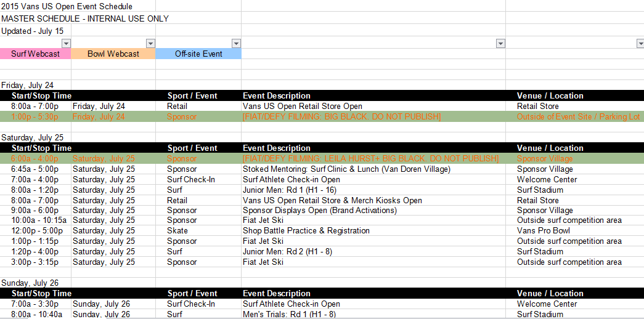Select the 'Sunday, July 26' day heading above the black header
644x319 pixels.
pos(30,283)
